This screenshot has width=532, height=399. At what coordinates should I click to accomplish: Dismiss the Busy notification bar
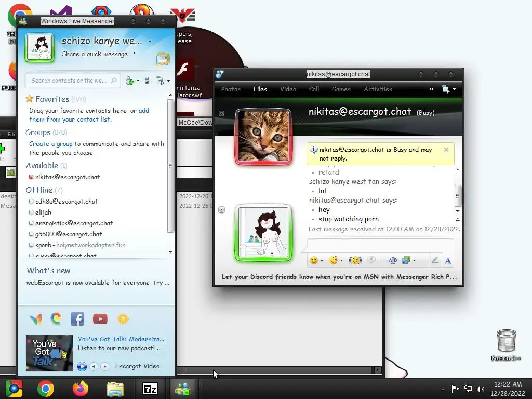coord(446,150)
